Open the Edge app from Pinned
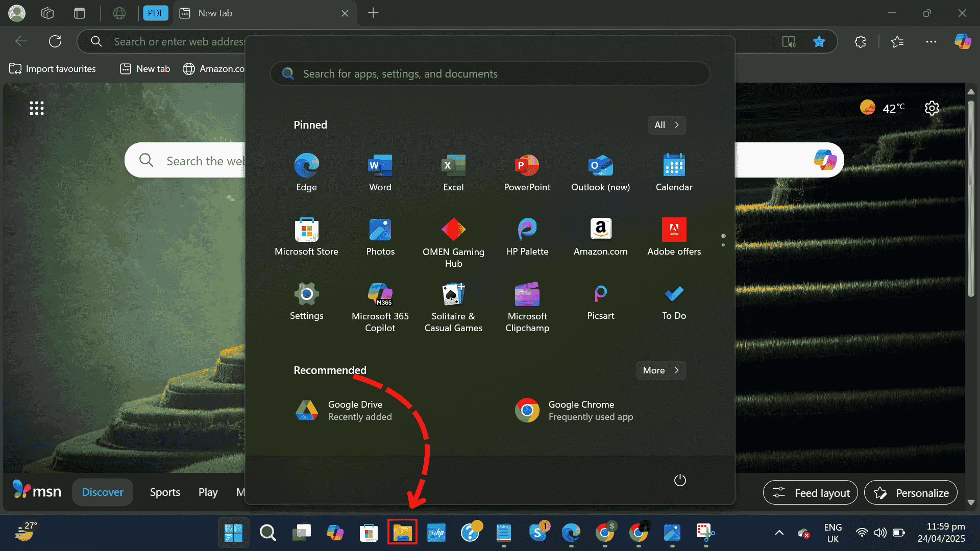Viewport: 980px width, 551px height. point(306,172)
